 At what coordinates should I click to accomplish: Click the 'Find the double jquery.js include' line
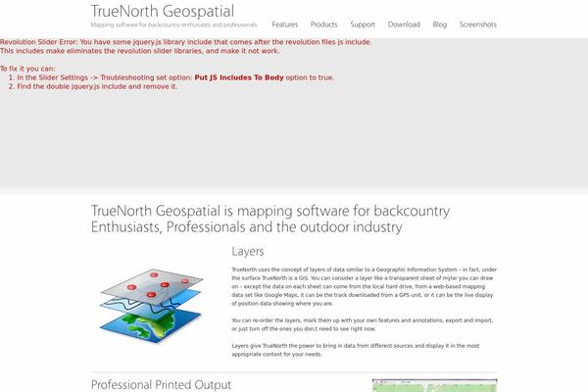click(x=97, y=86)
